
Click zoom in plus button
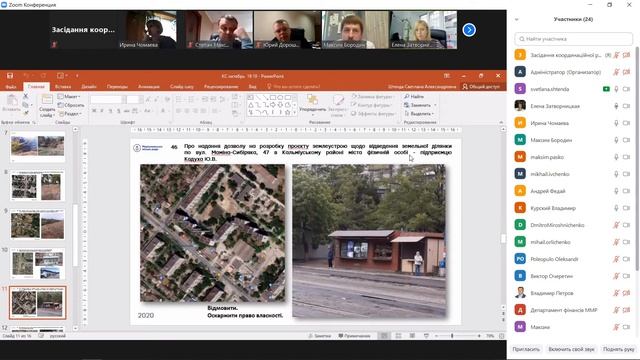tap(479, 336)
